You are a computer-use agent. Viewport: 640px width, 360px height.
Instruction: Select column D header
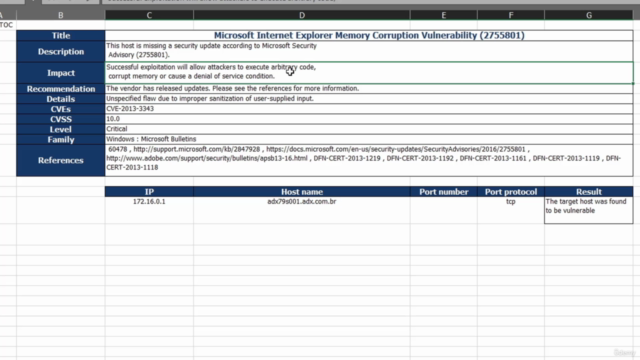pyautogui.click(x=302, y=15)
